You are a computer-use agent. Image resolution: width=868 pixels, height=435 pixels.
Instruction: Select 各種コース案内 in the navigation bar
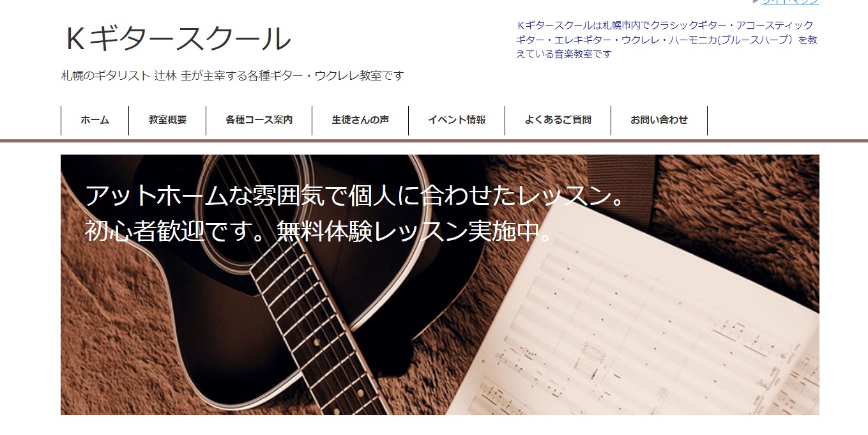pos(259,120)
